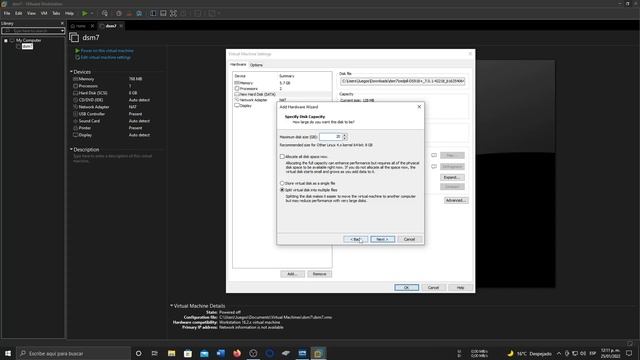This screenshot has width=640, height=360.
Task: Open the Edit menu
Action: pos(19,13)
